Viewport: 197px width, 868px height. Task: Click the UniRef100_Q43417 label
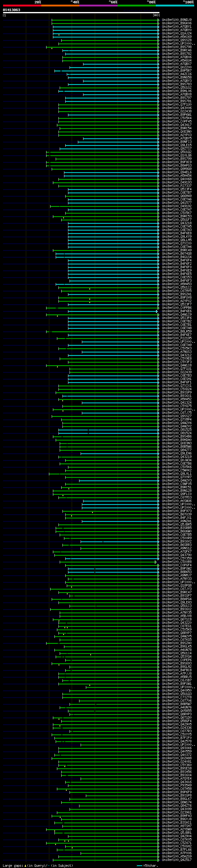point(176,125)
